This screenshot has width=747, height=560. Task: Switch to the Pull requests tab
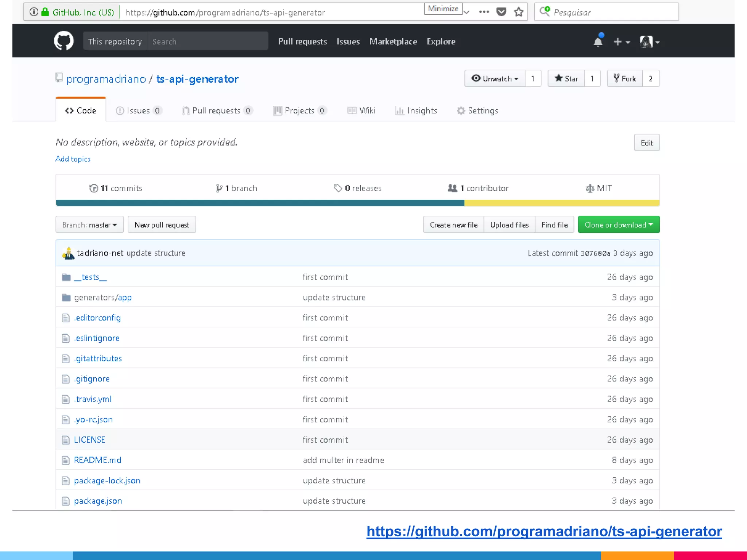pos(217,110)
